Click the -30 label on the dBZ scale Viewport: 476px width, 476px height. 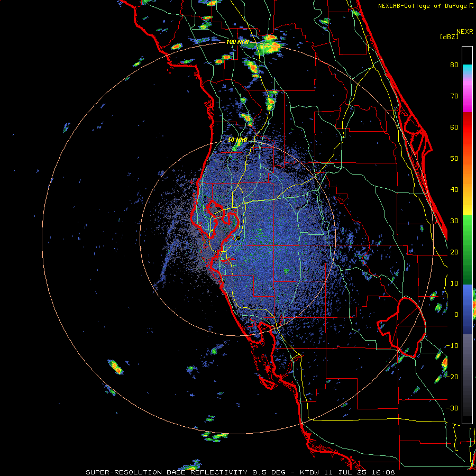pyautogui.click(x=452, y=408)
